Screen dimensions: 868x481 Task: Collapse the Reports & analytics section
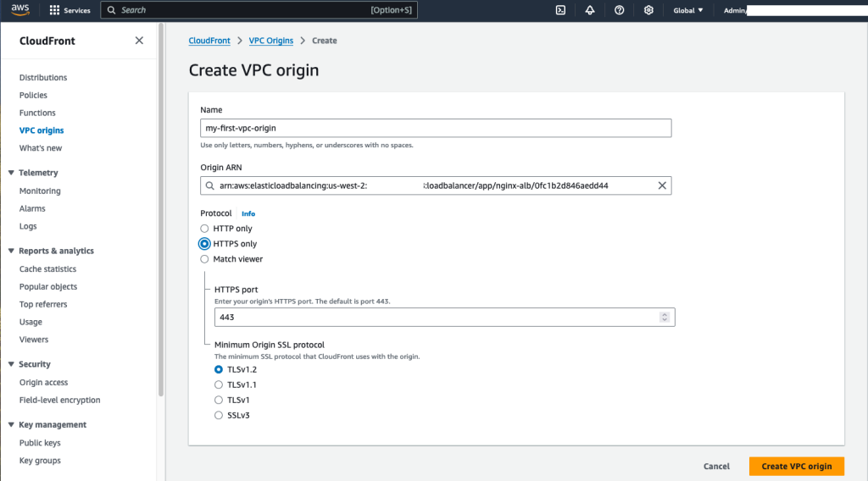coord(11,251)
